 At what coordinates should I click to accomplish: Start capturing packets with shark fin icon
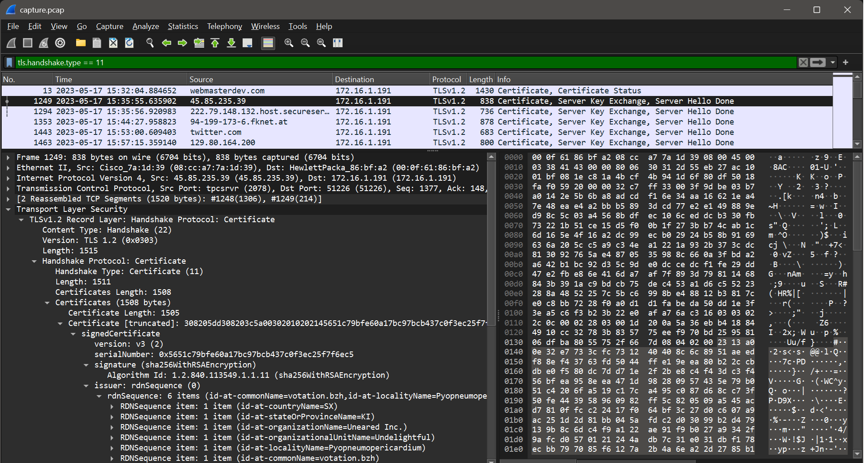pos(12,43)
